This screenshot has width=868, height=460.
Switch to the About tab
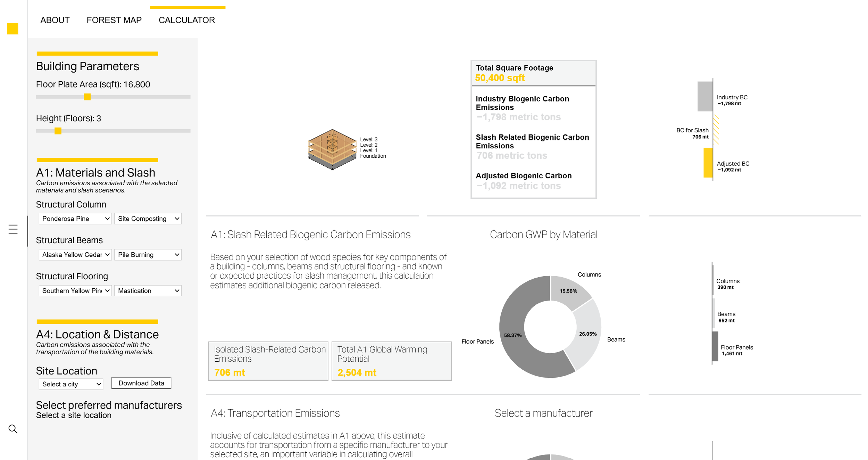[x=55, y=20]
